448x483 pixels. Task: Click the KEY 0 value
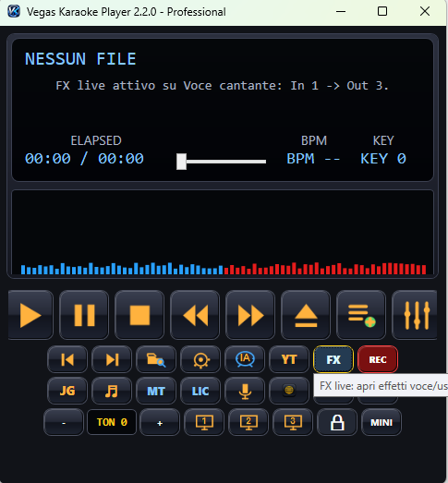383,159
